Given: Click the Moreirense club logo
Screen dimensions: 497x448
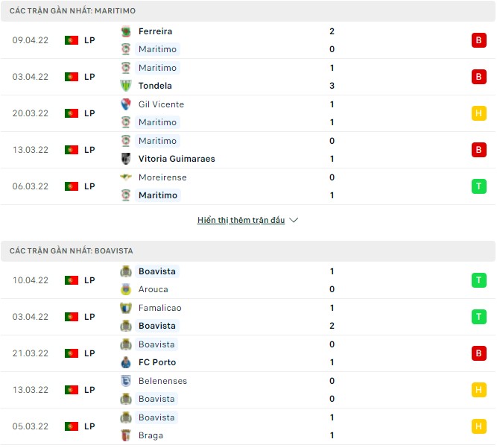Looking at the screenshot, I should 125,177.
